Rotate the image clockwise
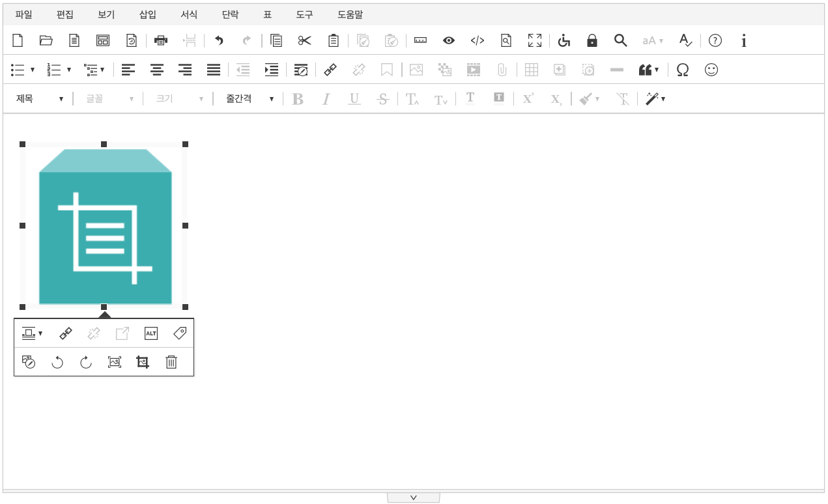This screenshot has width=828, height=504. (x=86, y=362)
